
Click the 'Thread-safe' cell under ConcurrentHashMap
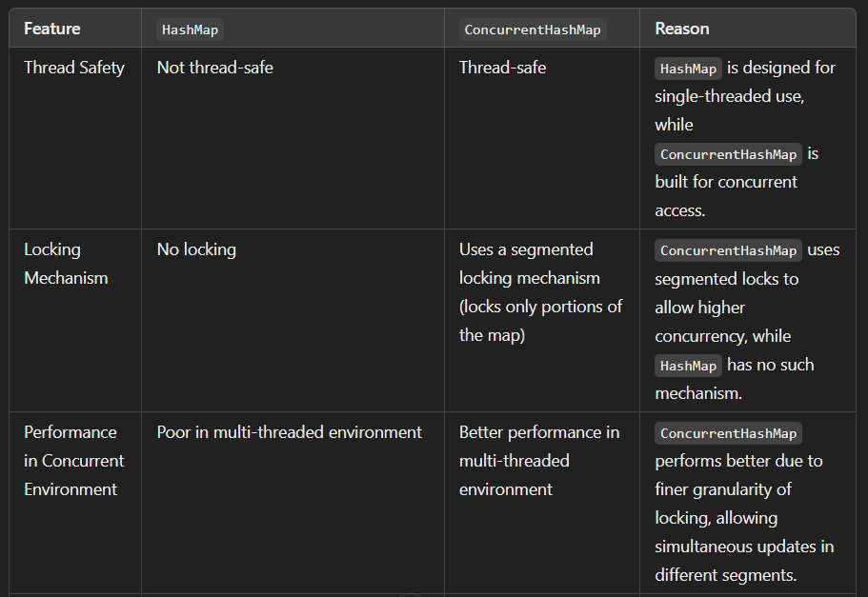coord(502,68)
